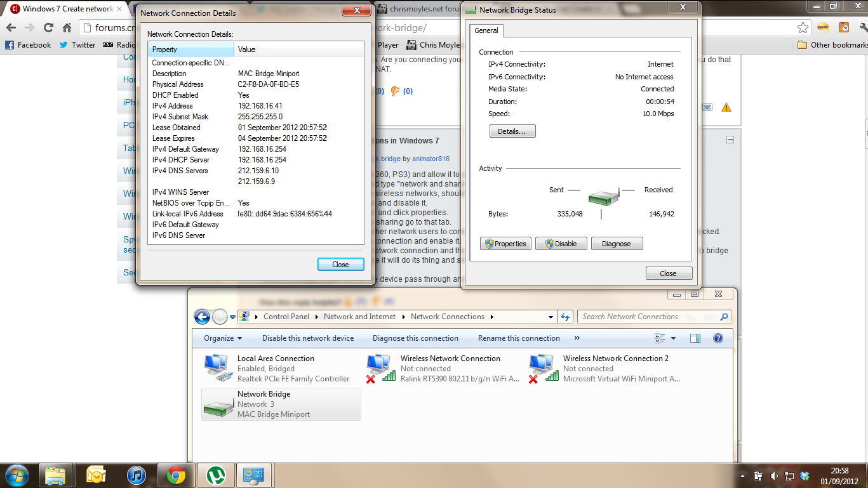Click the Search Network Connections field
This screenshot has height=488, width=868.
point(648,317)
